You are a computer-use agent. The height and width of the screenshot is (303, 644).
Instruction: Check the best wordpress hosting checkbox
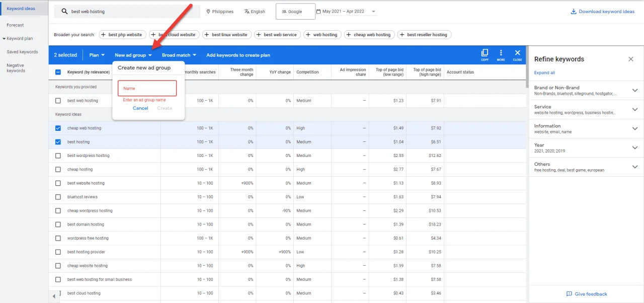pyautogui.click(x=58, y=156)
